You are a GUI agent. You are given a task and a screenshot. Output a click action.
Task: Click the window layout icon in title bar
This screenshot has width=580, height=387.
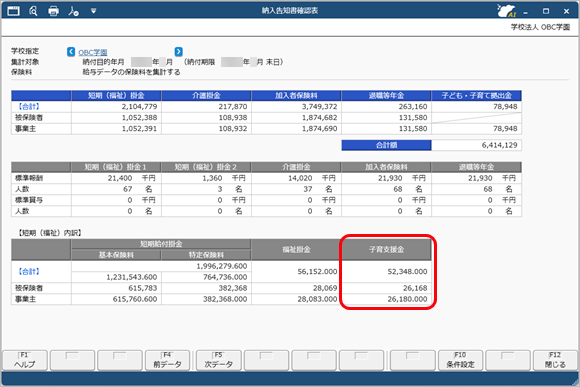pyautogui.click(x=13, y=11)
